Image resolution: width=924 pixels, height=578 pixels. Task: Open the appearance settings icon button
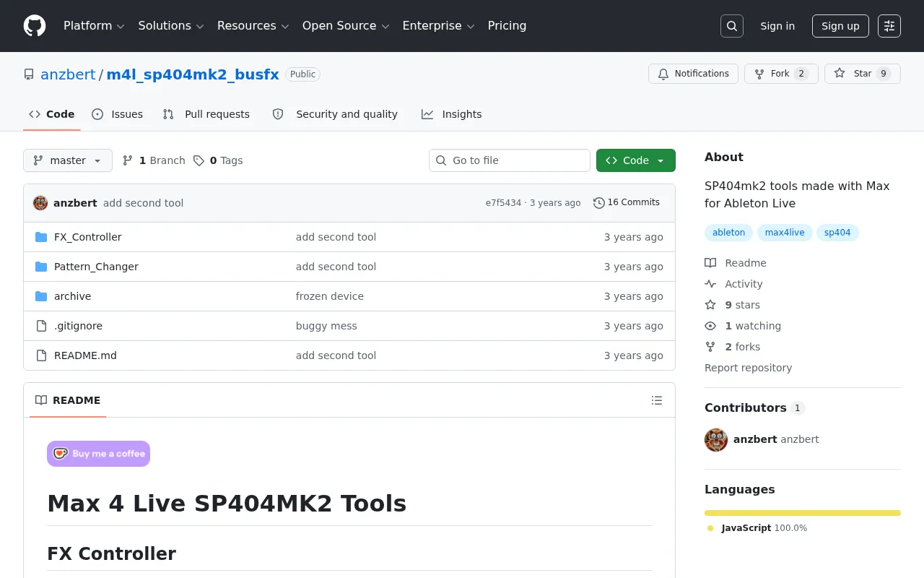(x=889, y=26)
